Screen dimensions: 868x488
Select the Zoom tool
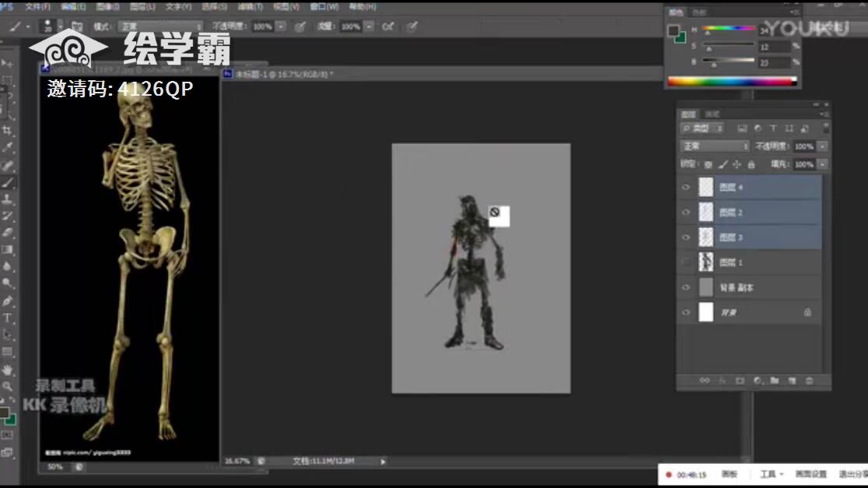coord(7,386)
